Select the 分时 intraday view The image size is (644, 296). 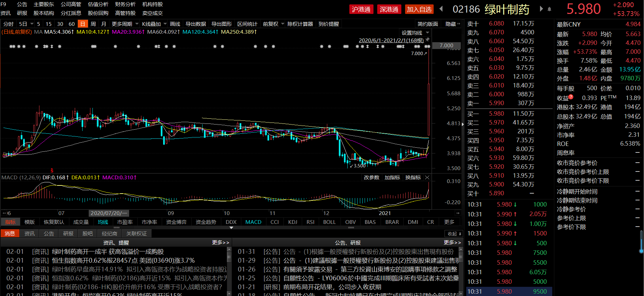point(8,24)
